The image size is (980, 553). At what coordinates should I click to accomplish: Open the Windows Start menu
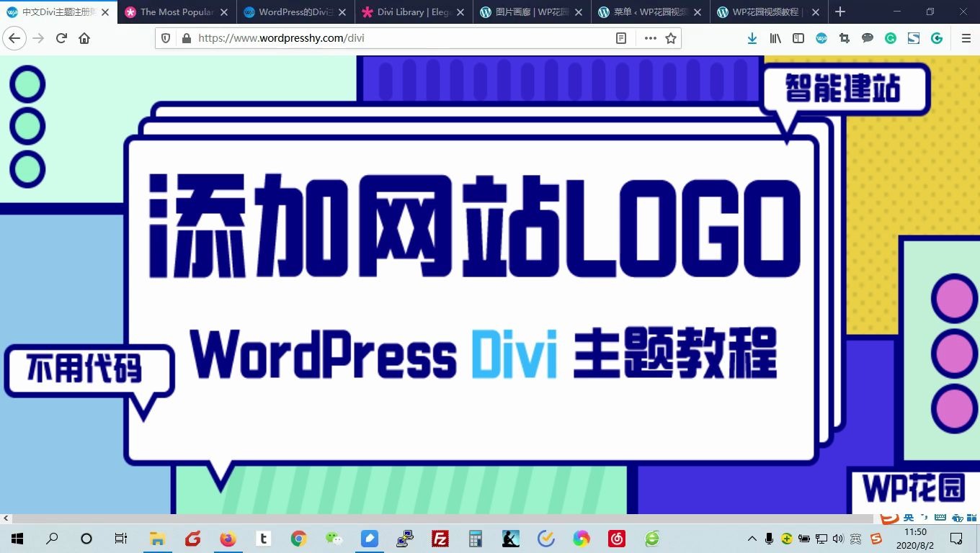[x=17, y=539]
